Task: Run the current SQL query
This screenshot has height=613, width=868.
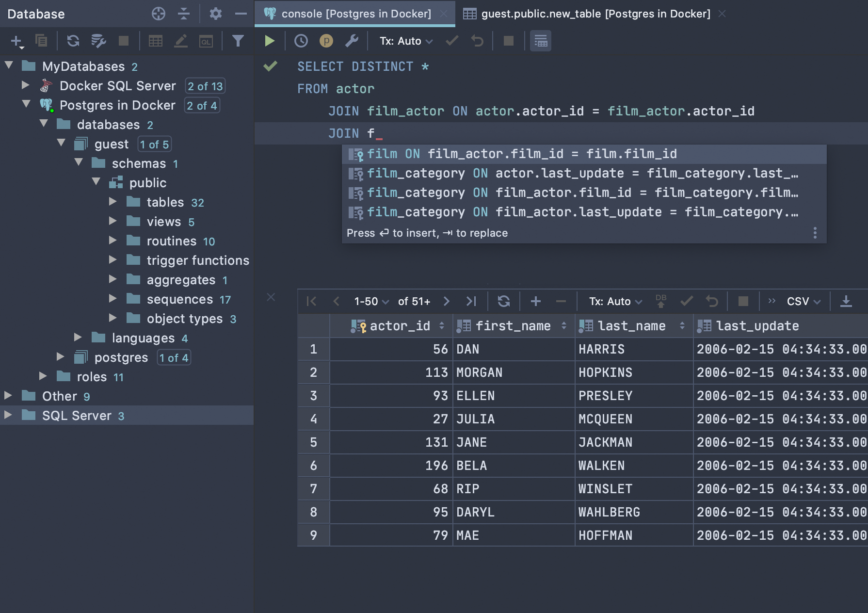Action: click(x=270, y=41)
